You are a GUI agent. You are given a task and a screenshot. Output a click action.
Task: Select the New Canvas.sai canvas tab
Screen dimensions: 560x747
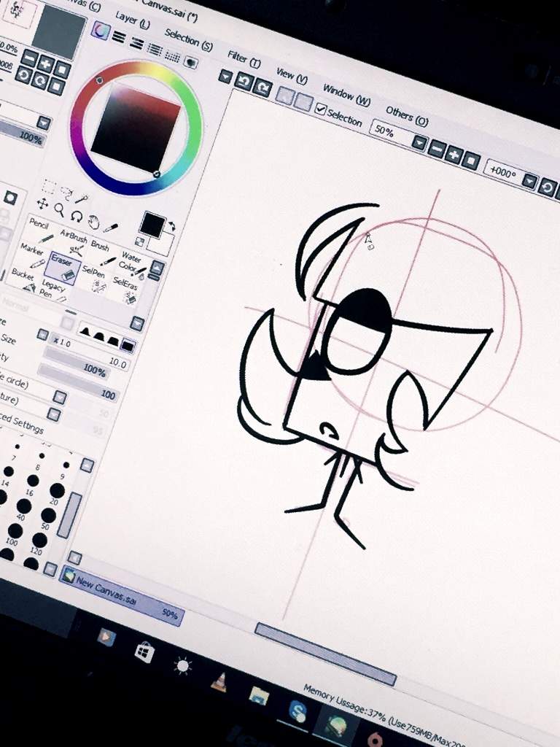tap(122, 595)
